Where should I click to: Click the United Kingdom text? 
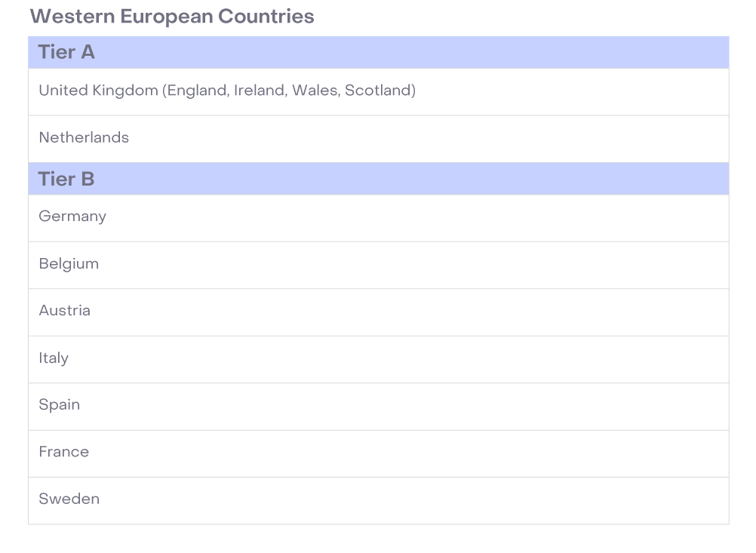[98, 91]
